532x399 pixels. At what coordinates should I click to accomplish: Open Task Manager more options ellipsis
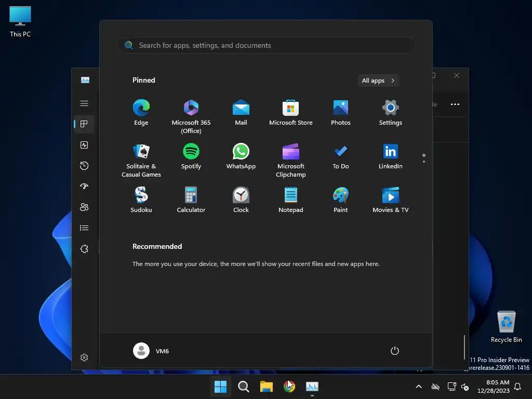(455, 104)
